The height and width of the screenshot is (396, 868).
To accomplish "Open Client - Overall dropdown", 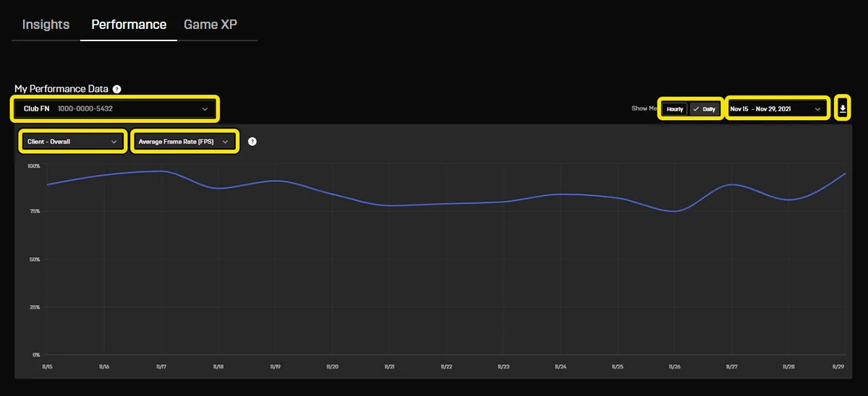I will (71, 142).
